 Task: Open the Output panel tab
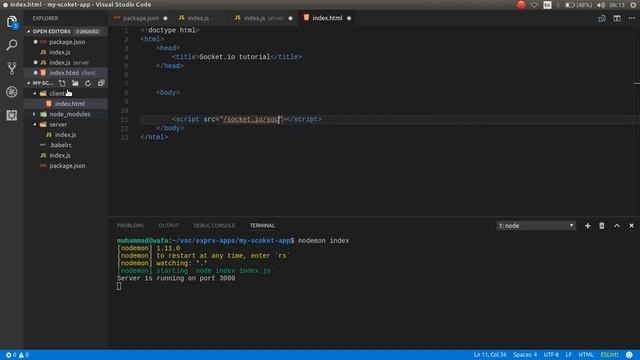[168, 226]
